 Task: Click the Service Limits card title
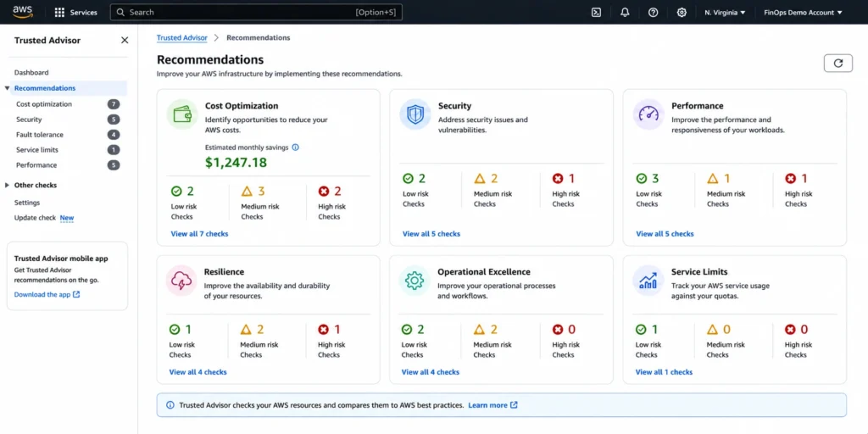click(x=699, y=272)
